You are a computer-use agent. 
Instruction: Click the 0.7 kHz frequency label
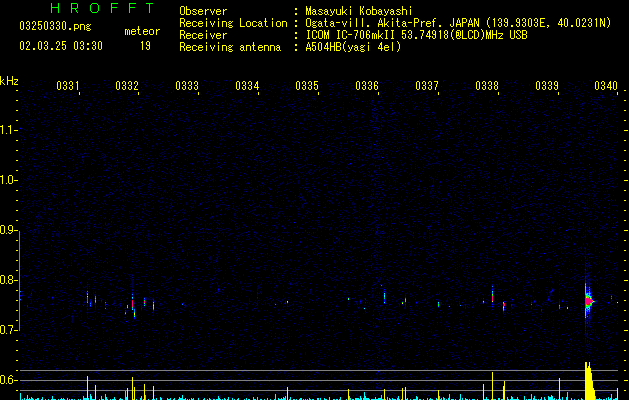(8, 330)
